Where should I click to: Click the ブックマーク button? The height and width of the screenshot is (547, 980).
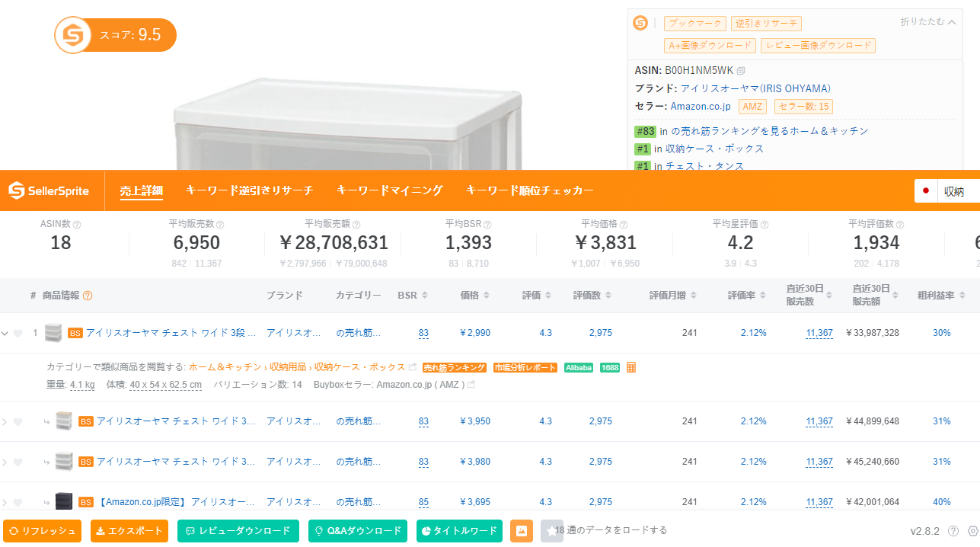(694, 24)
